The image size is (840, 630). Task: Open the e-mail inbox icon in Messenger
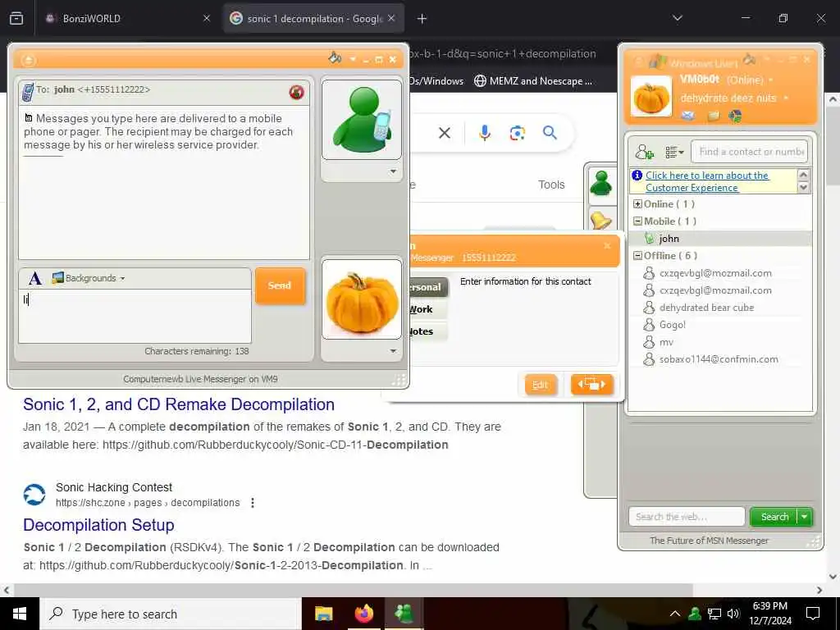coord(688,116)
